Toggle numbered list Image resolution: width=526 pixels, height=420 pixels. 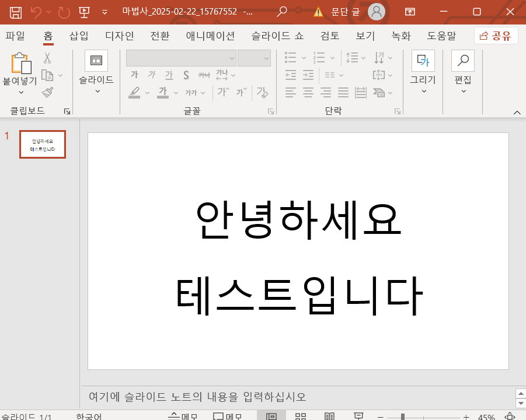[x=319, y=58]
